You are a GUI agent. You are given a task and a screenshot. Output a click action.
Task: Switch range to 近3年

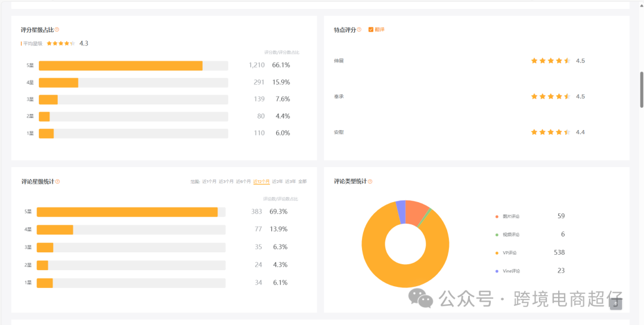290,182
